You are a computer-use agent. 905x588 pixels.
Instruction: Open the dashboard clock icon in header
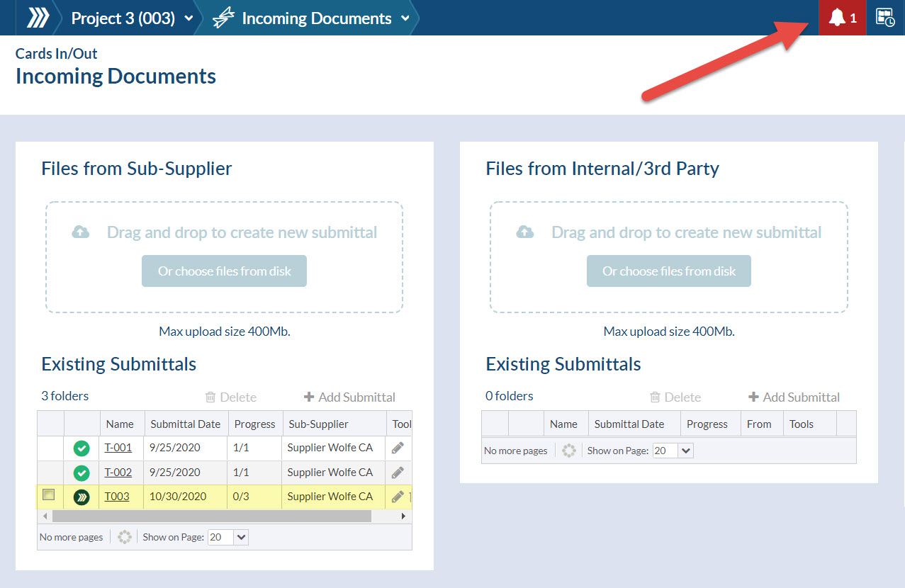click(x=885, y=18)
